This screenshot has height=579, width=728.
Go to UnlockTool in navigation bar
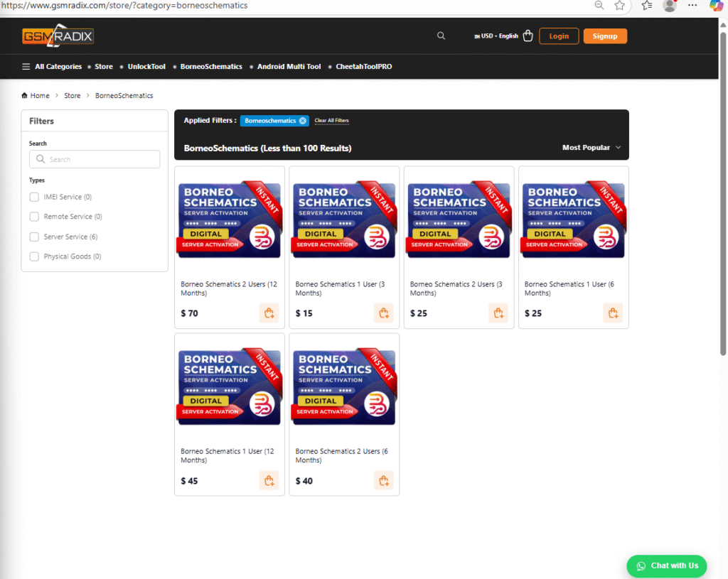(x=146, y=67)
